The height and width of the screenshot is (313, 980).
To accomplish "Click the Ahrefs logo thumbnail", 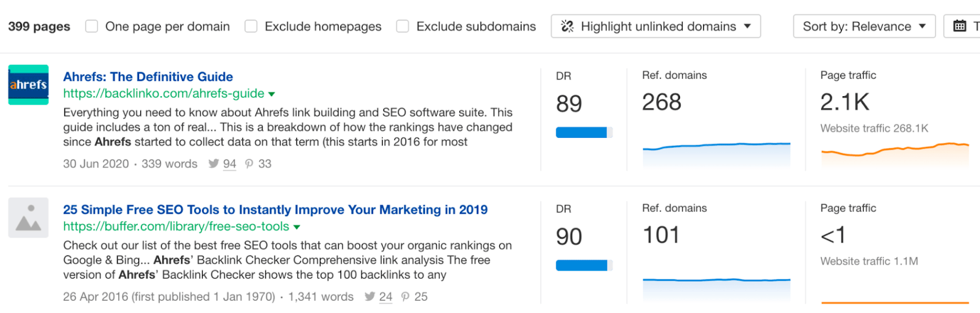I will point(28,85).
